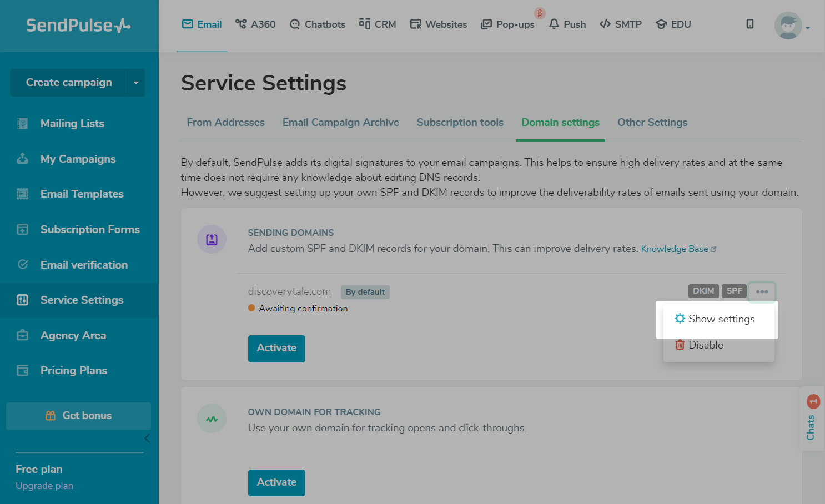
Task: Open the Push notifications section
Action: pyautogui.click(x=567, y=24)
